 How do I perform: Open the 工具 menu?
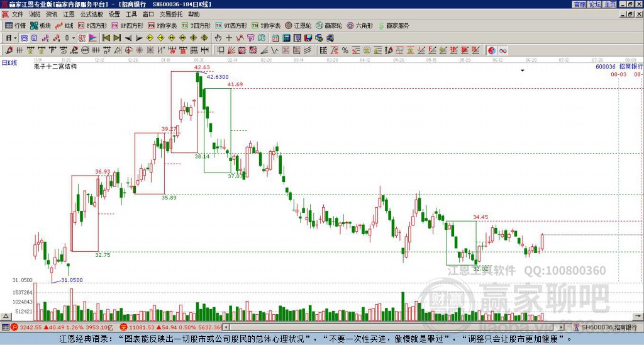click(x=131, y=14)
